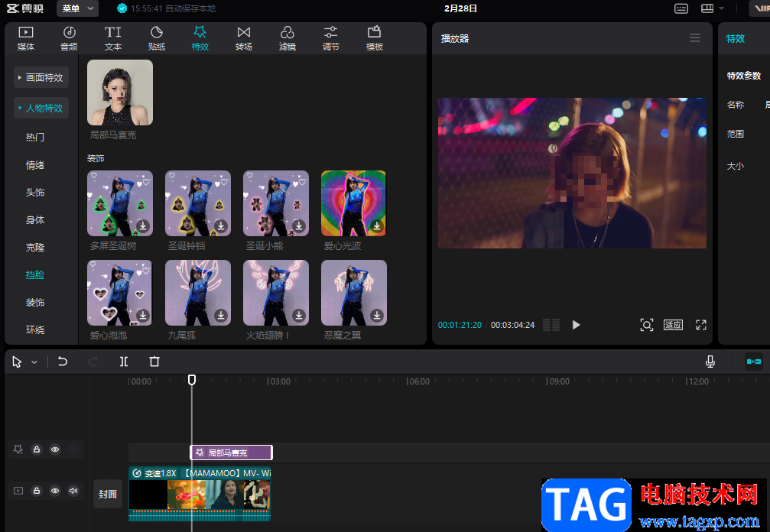Click the 03:00 mark on timeline ruler
This screenshot has height=532, width=770.
[279, 381]
